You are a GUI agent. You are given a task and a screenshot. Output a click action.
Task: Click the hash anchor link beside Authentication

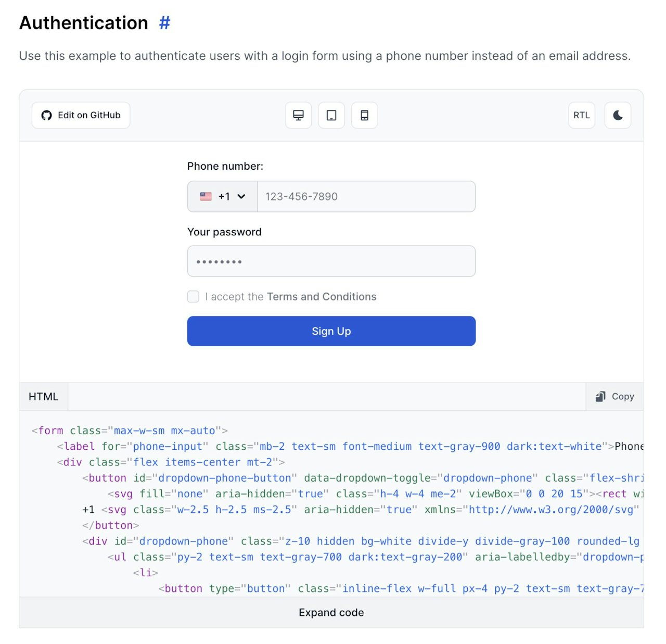pyautogui.click(x=164, y=23)
